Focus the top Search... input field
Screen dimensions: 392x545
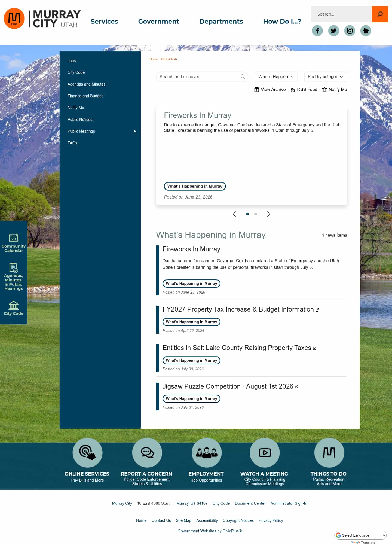341,14
